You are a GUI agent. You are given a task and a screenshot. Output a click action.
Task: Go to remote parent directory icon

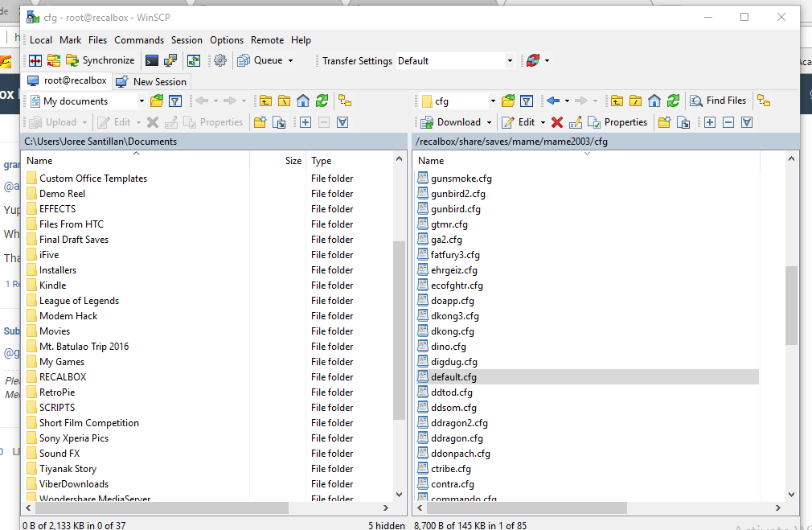617,101
